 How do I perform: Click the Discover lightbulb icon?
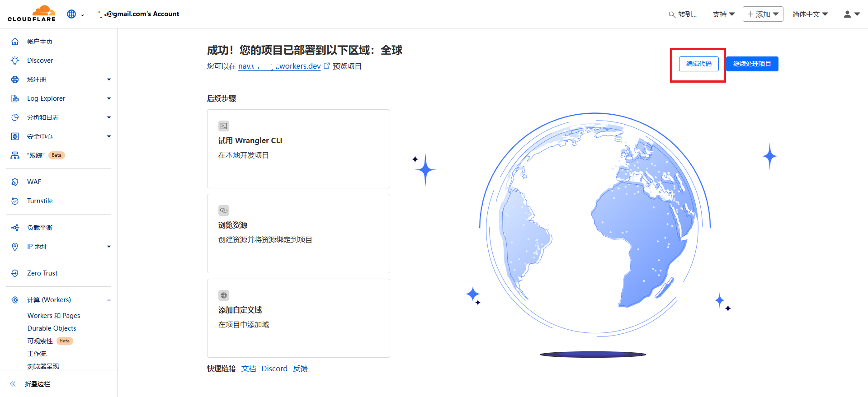point(15,61)
